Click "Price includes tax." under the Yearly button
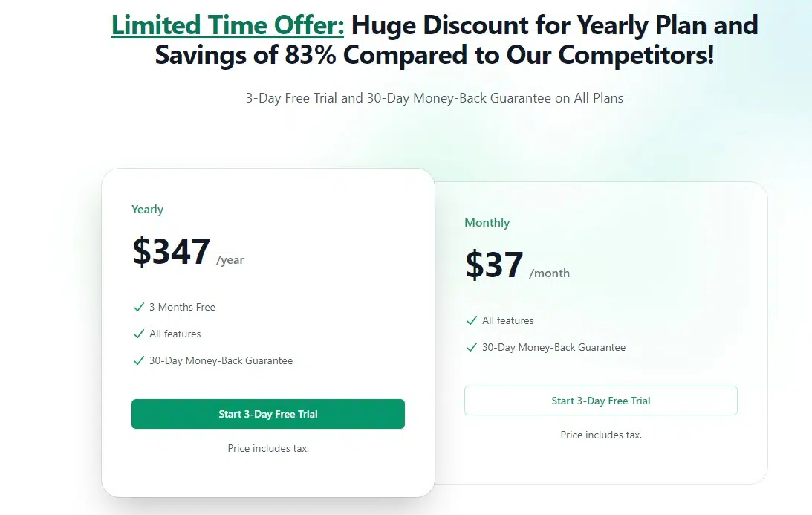 (x=268, y=448)
